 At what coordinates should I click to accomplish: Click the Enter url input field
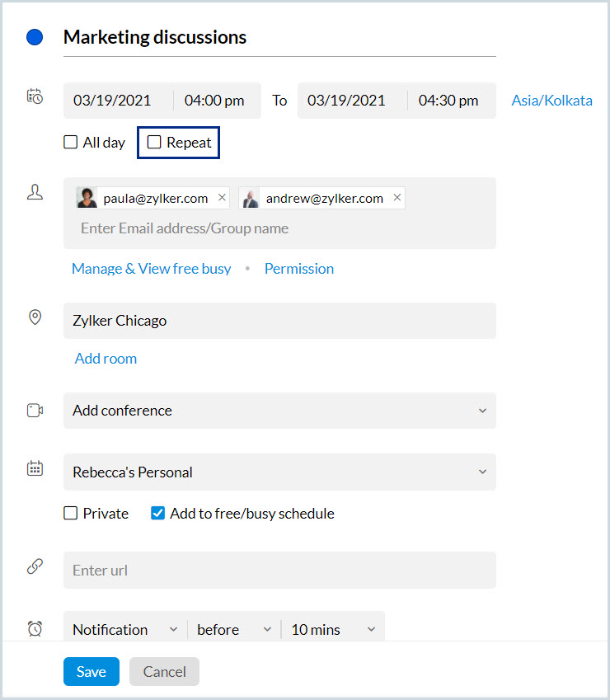click(279, 571)
